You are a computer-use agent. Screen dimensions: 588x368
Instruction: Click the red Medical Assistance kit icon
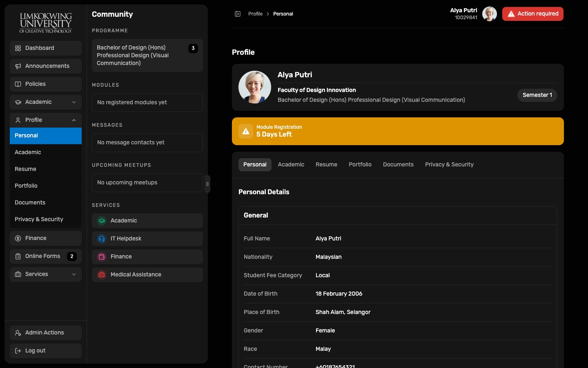coord(102,275)
